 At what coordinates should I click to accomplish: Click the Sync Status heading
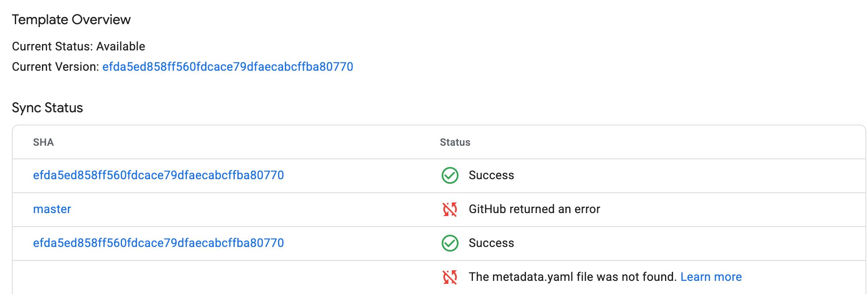click(47, 108)
